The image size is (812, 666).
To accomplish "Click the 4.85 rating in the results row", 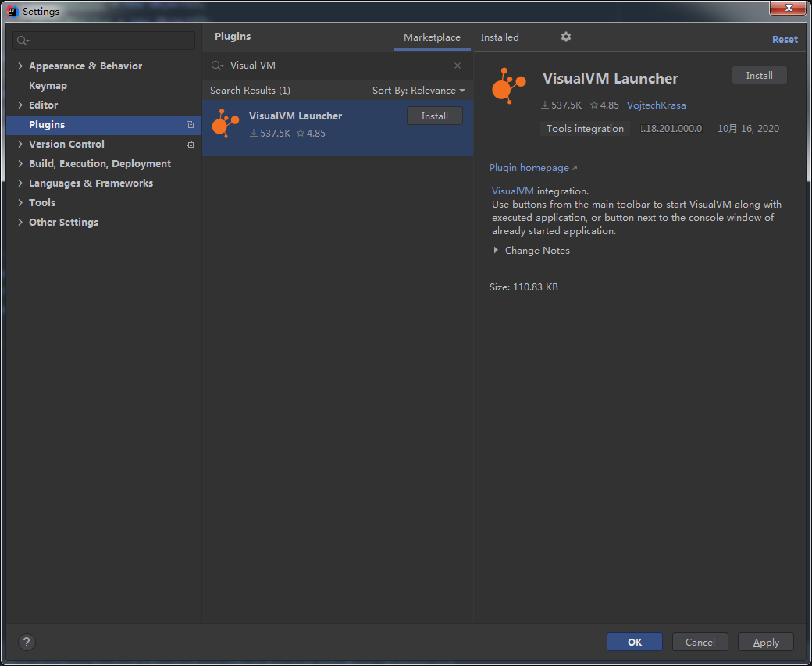I will [x=312, y=133].
